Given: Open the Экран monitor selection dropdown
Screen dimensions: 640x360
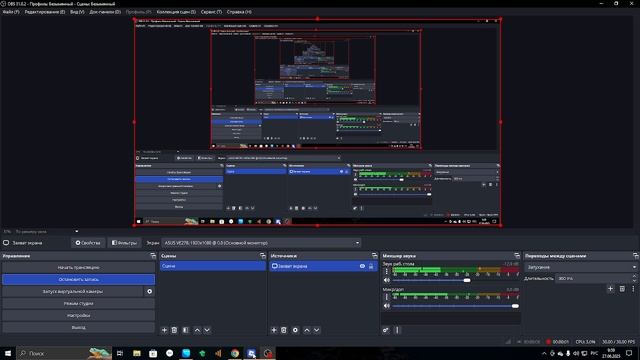Looking at the screenshot, I should (261, 243).
